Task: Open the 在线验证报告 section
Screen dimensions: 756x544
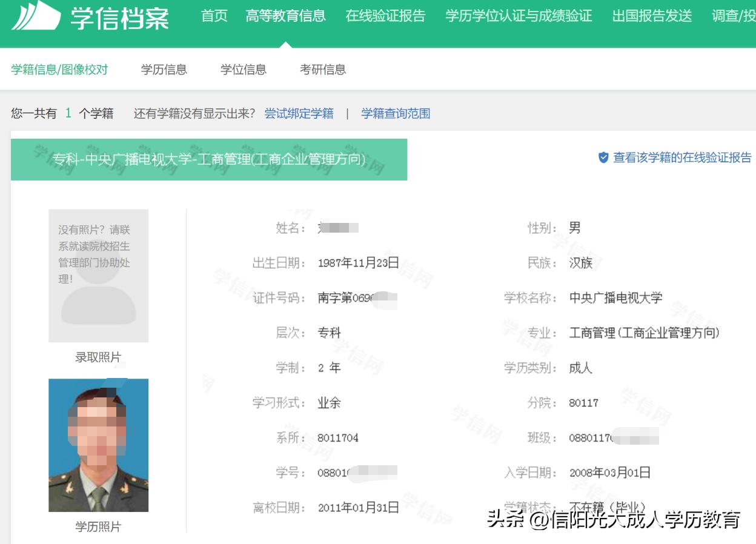Action: click(383, 17)
